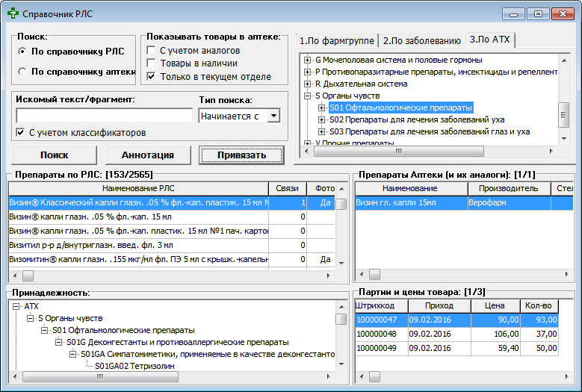
Task: Click the green cross app icon in title bar
Action: [12, 14]
